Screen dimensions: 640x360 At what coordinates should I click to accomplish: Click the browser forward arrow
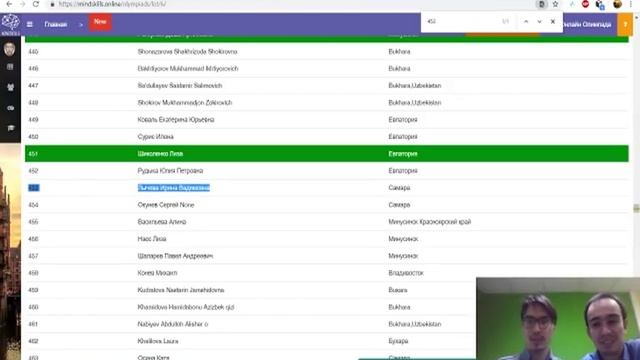coord(22,4)
